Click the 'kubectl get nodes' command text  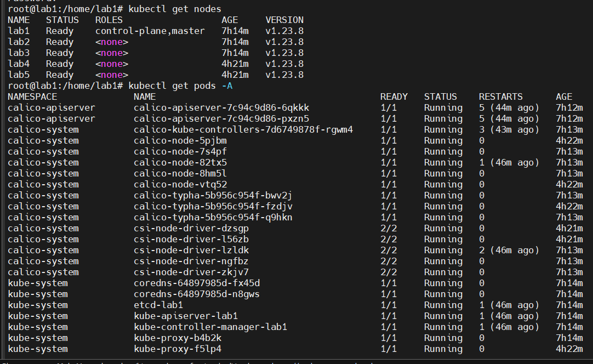coord(175,9)
